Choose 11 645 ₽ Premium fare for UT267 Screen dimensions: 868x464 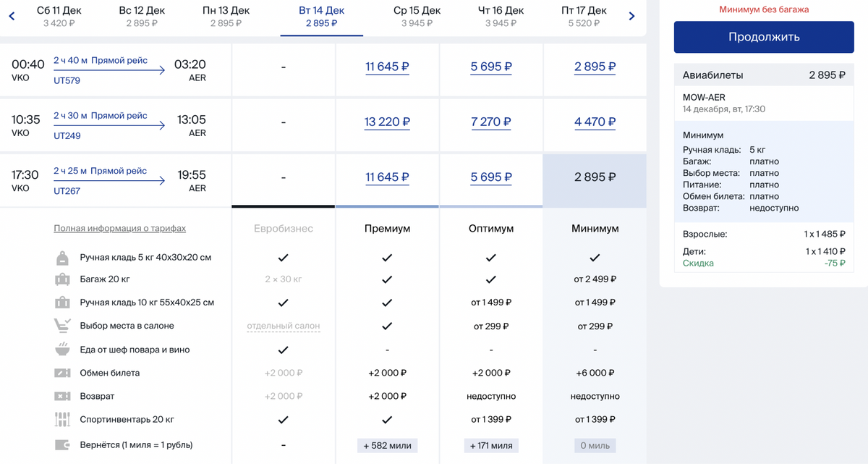387,177
